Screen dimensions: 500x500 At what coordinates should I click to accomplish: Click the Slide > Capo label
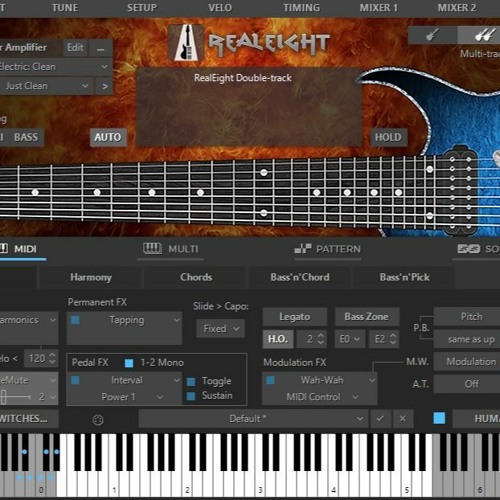point(221,306)
